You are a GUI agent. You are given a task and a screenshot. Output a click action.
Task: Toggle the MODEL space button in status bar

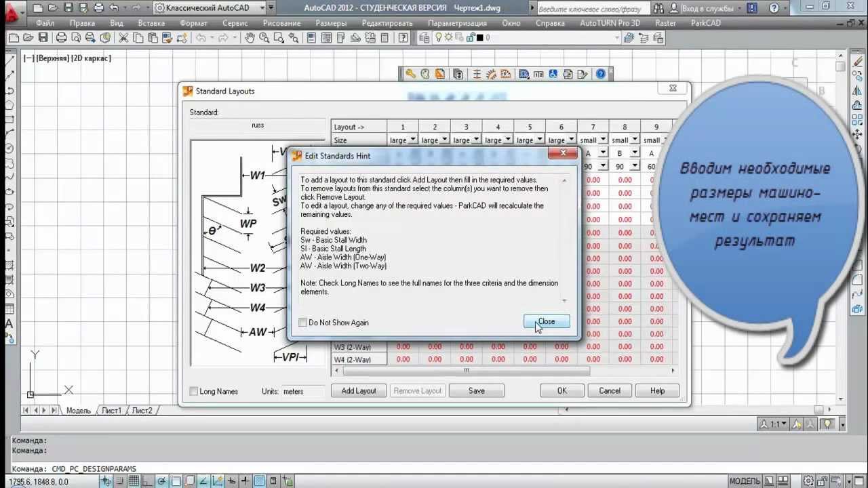[x=745, y=481]
